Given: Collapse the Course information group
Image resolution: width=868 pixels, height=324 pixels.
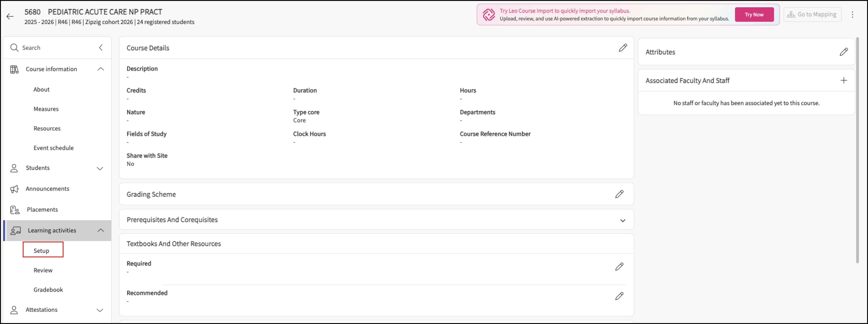Looking at the screenshot, I should (x=100, y=69).
